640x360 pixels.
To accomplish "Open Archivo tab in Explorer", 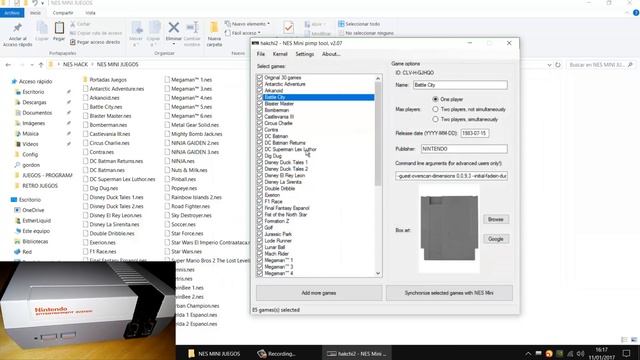I will (12, 13).
